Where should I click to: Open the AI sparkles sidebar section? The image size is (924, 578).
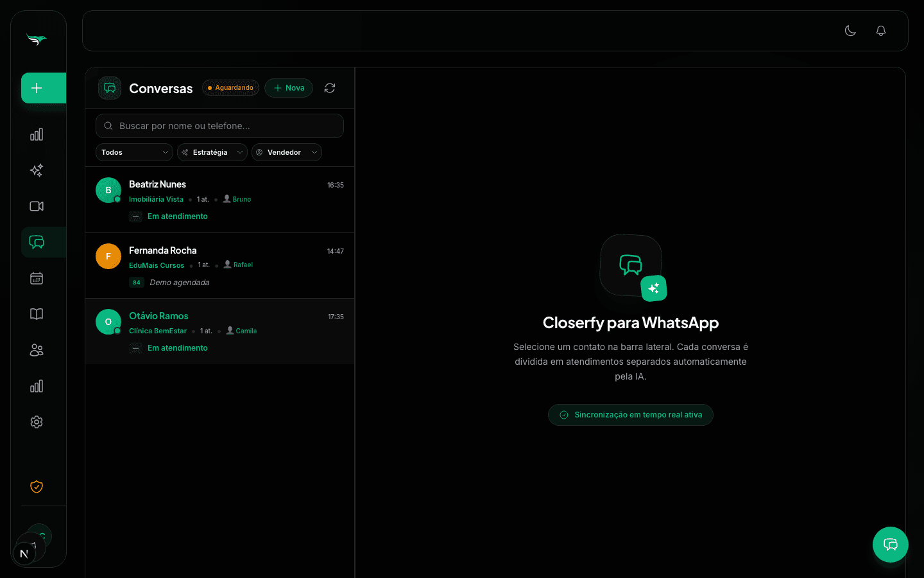tap(37, 170)
